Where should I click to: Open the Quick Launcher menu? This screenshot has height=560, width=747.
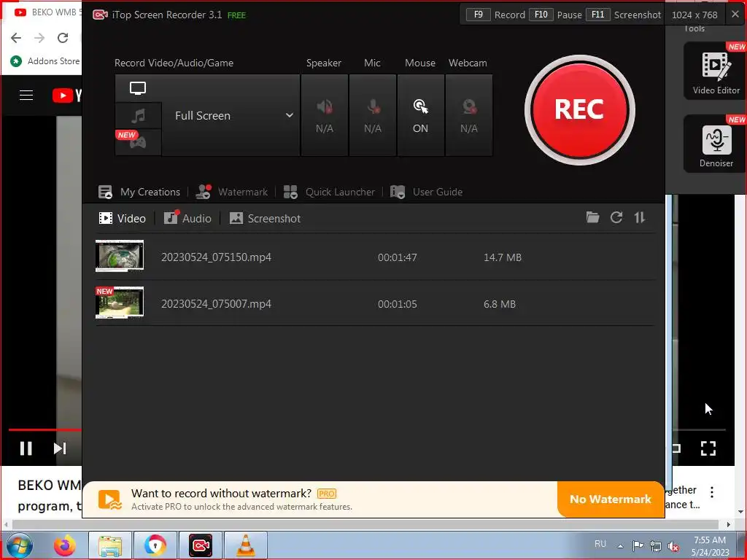pos(329,192)
